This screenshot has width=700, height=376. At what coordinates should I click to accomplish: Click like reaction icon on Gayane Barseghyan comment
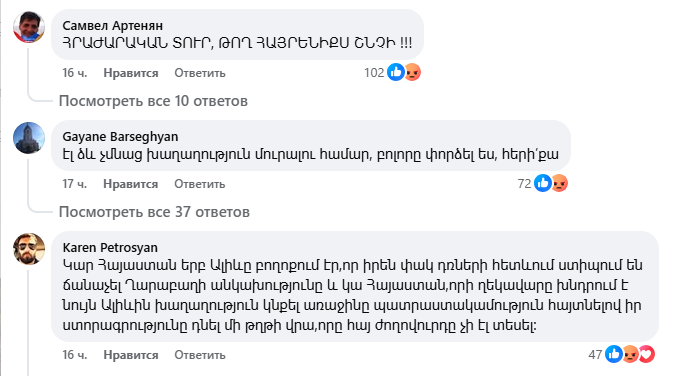pos(542,183)
